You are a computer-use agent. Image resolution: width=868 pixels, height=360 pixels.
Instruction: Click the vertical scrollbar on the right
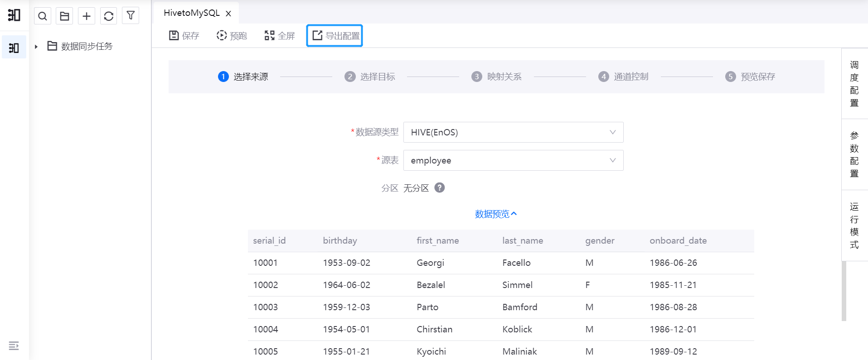tap(844, 291)
